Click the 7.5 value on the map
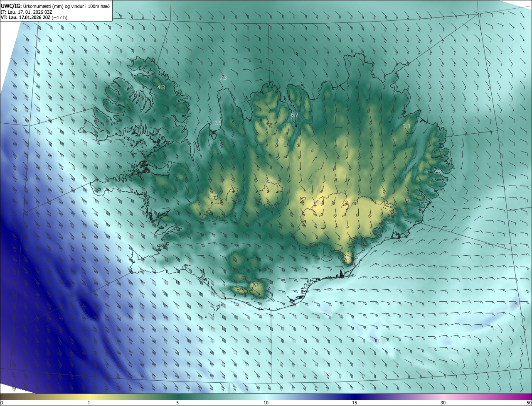This screenshot has width=532, height=406. coord(217,123)
